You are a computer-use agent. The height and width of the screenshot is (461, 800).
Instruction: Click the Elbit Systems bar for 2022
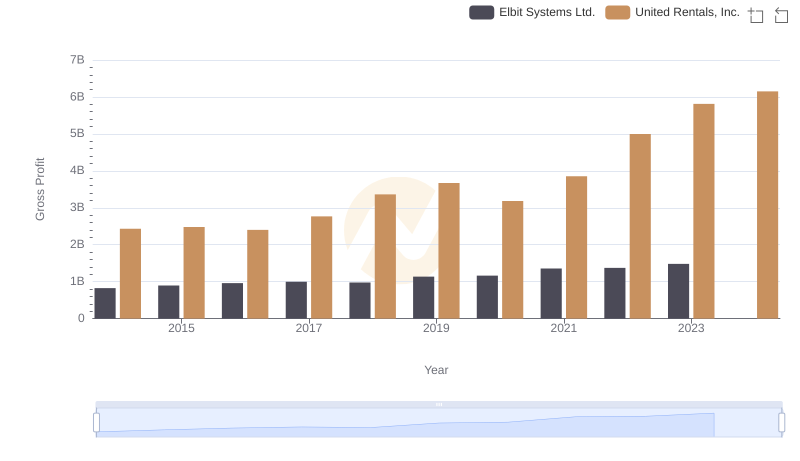615,293
